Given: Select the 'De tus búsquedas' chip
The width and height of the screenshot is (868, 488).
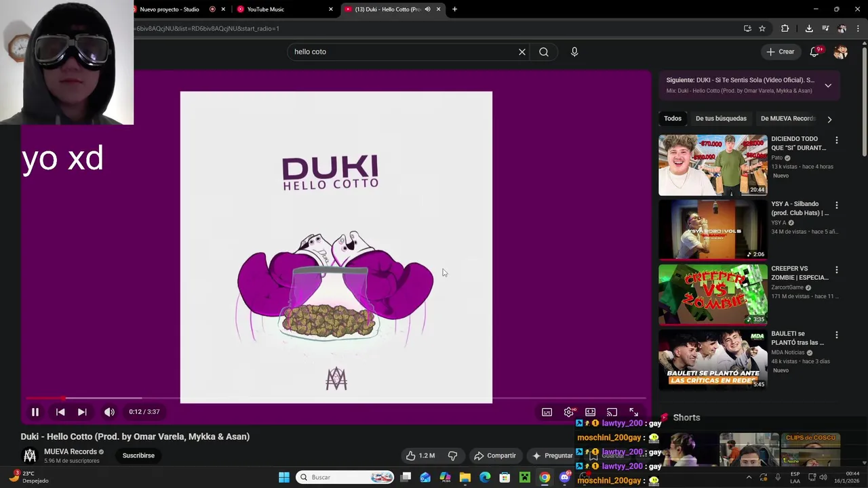Looking at the screenshot, I should click(x=721, y=119).
